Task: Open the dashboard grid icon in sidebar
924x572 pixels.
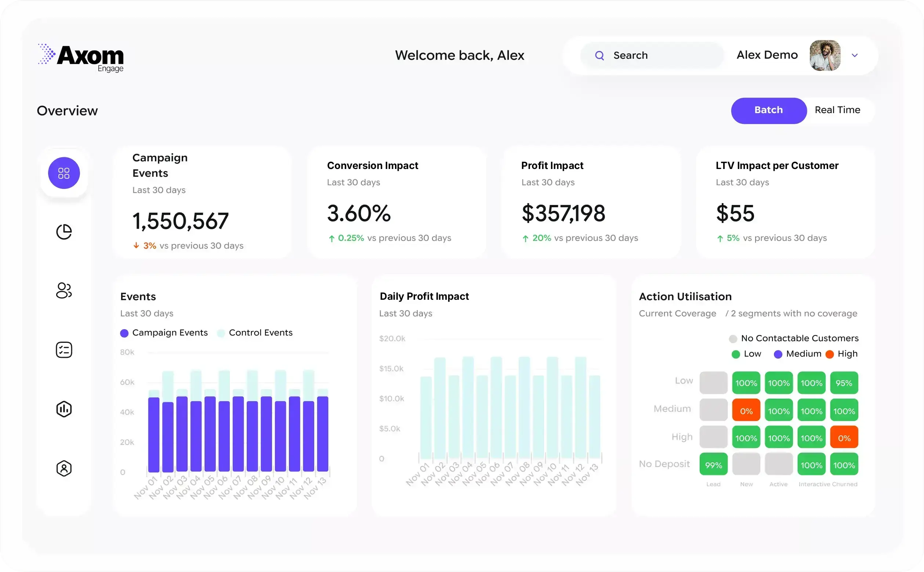Action: (64, 173)
